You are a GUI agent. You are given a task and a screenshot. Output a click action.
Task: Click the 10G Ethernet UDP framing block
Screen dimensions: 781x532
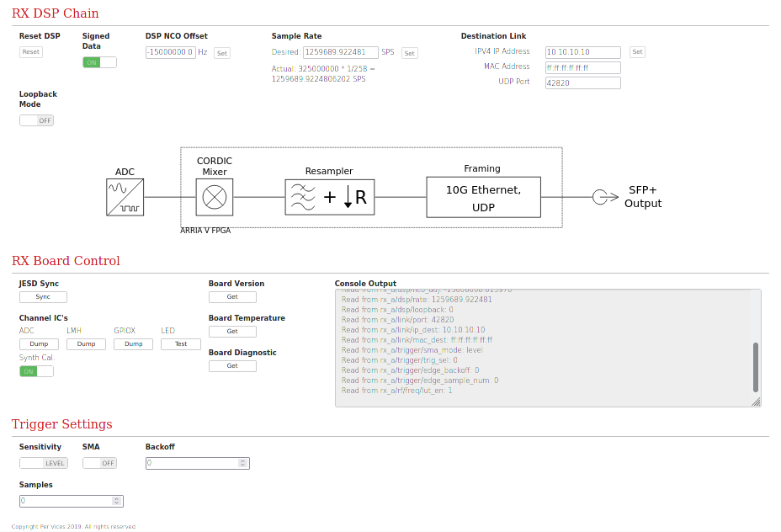[x=483, y=197]
